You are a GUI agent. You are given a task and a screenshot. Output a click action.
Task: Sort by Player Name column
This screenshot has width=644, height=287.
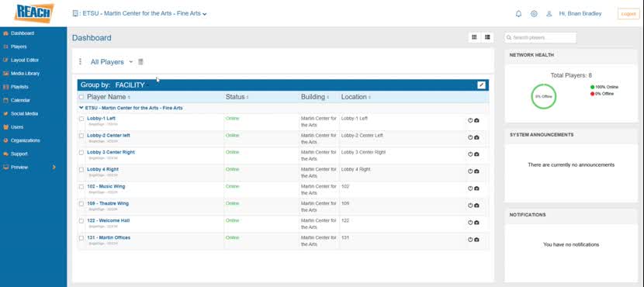coord(109,97)
